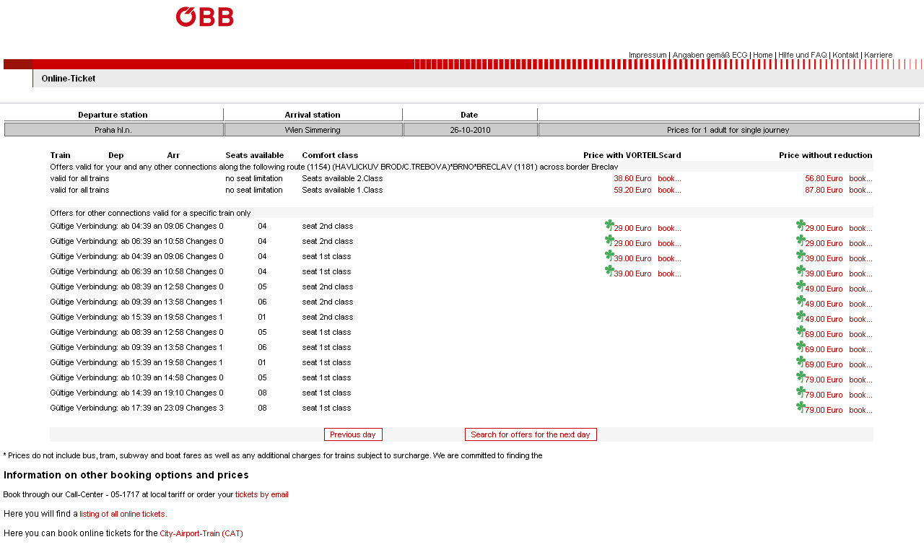
Task: Click the 'Price without reduction' column header
Action: [x=826, y=155]
